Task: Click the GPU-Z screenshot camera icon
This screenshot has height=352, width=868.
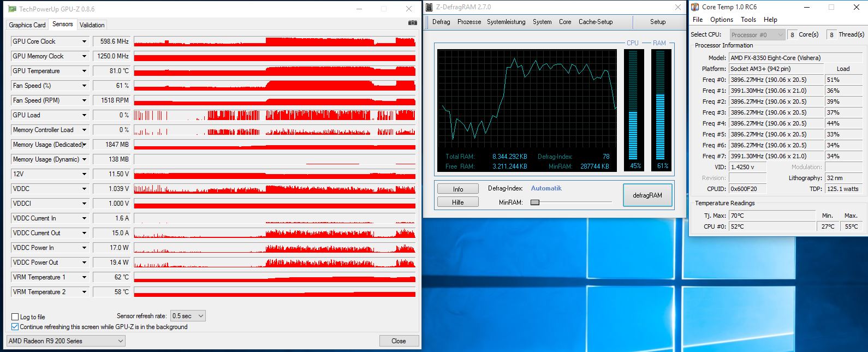Action: pos(412,23)
